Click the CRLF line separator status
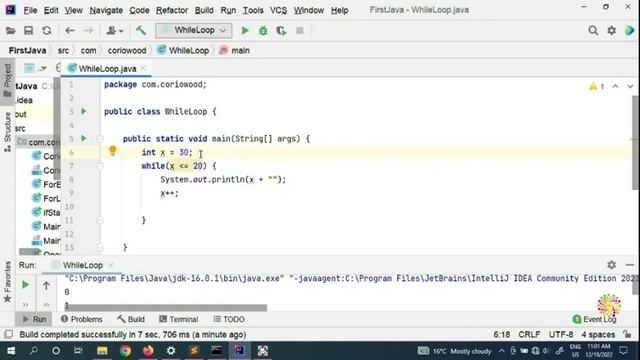 click(x=529, y=334)
